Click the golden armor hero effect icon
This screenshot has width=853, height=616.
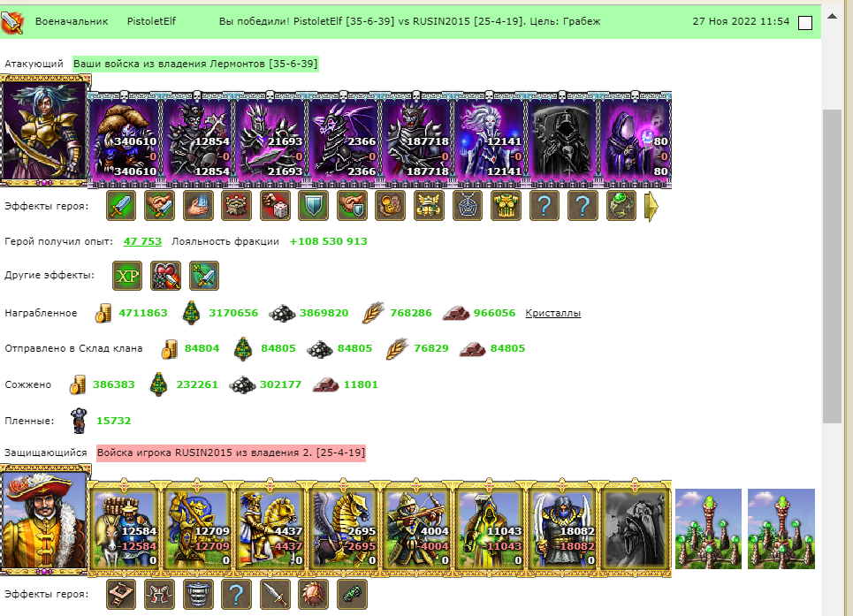(506, 206)
